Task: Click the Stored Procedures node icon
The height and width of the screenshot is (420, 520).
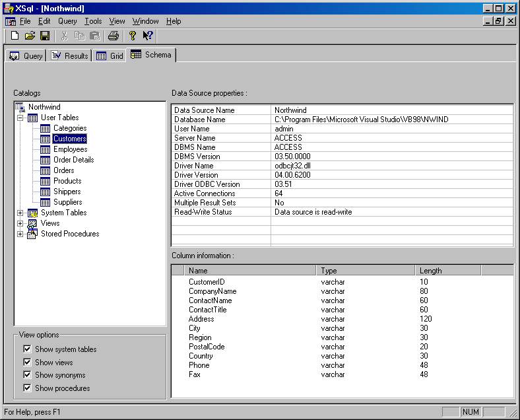Action: tap(32, 234)
